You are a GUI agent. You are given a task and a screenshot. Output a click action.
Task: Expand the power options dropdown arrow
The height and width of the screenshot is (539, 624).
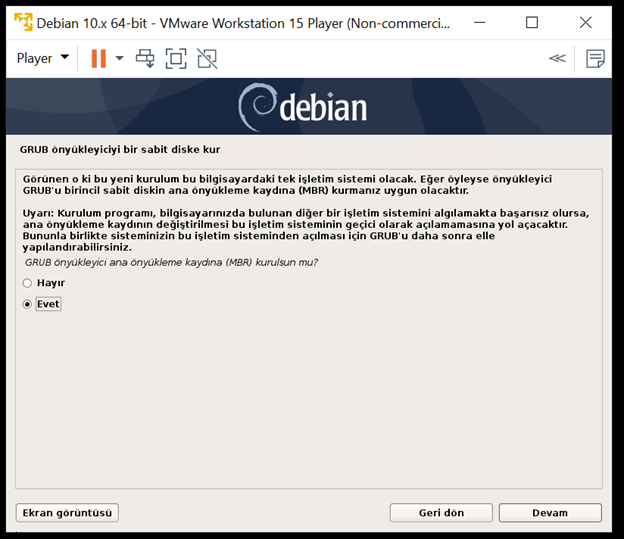(119, 59)
